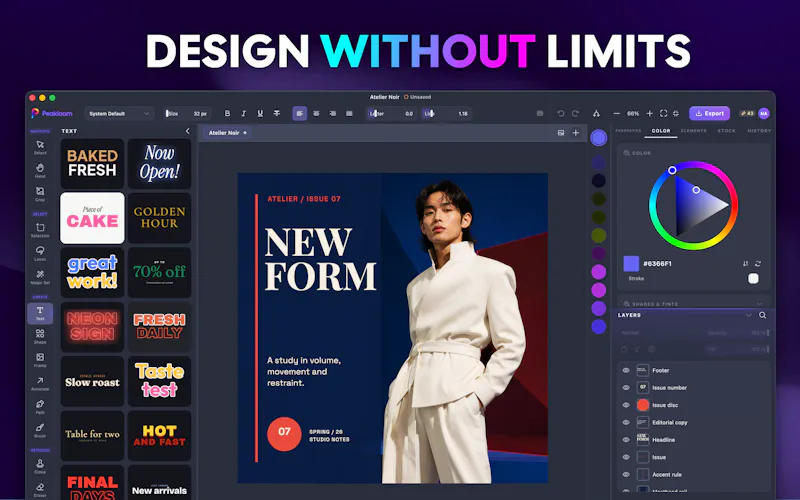Set text alignment to right
Viewport: 800px width, 500px height.
(333, 113)
